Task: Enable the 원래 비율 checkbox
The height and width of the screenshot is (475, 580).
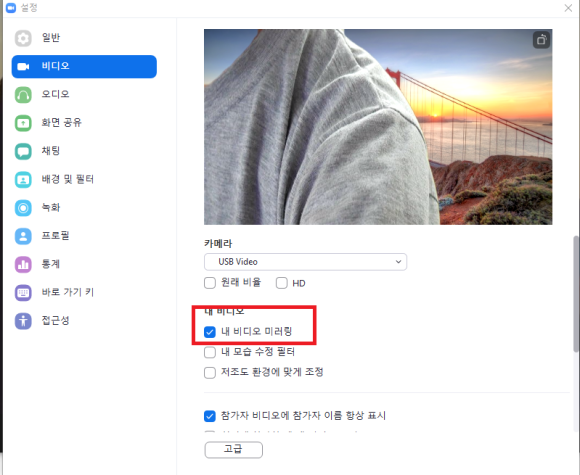Action: point(210,283)
